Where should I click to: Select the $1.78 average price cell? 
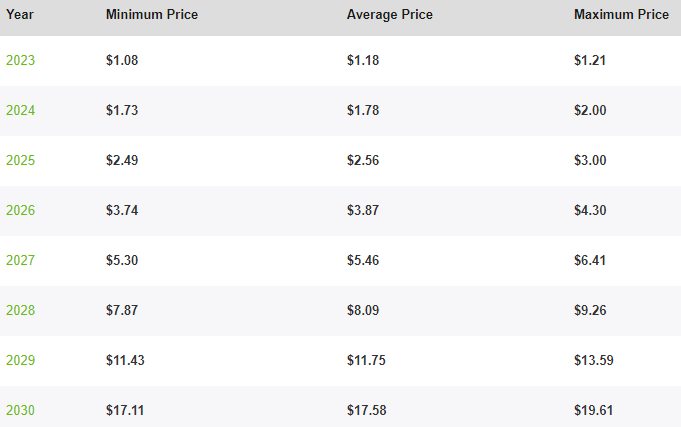[362, 110]
